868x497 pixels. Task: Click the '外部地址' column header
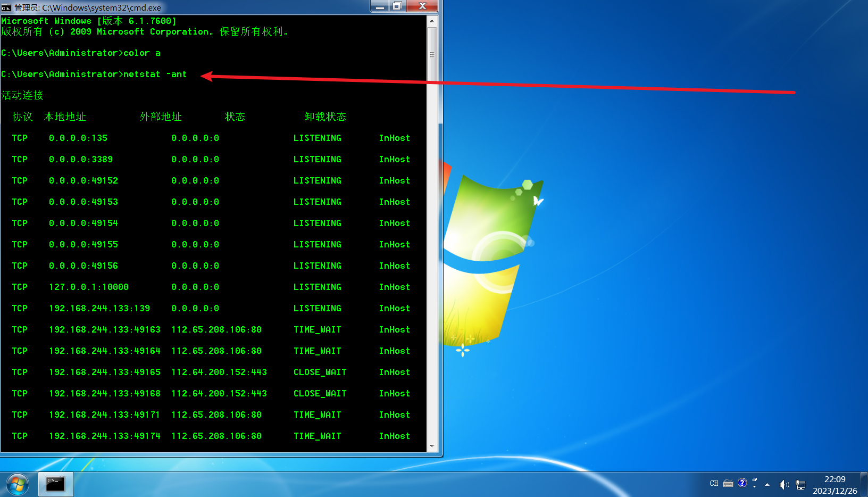[x=161, y=117]
